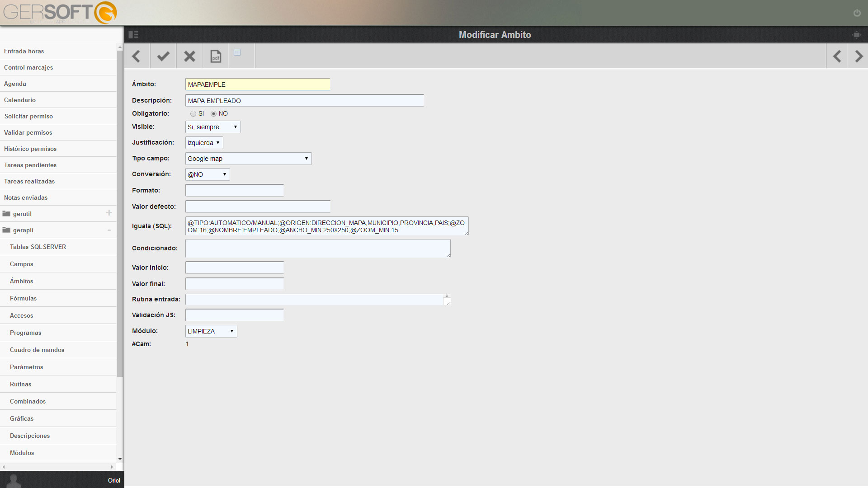Click the Validación JS input field
This screenshot has height=488, width=868.
tap(235, 315)
